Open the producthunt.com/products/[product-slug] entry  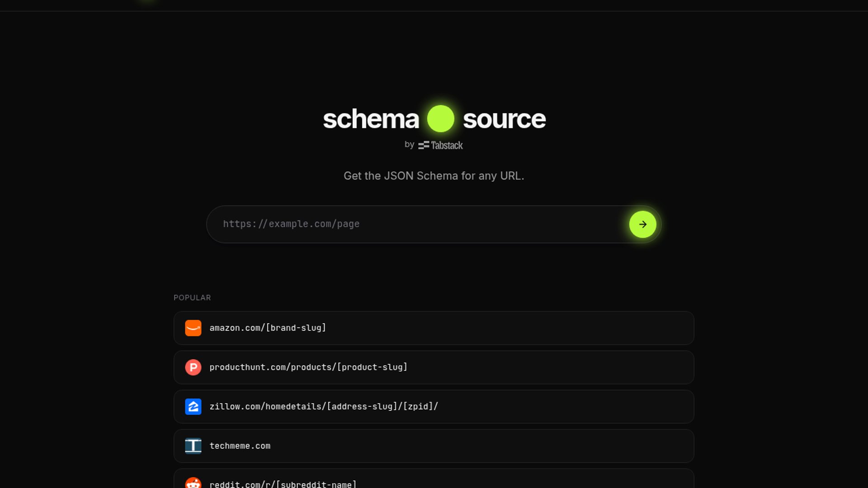coord(434,367)
